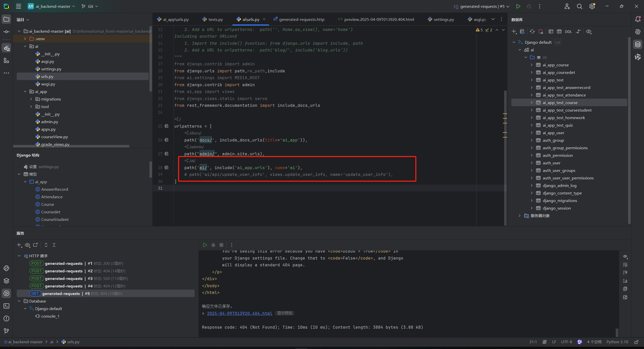Viewport: 644px width, 349px height.
Task: Open the Structure tool window icon
Action: (x=7, y=61)
